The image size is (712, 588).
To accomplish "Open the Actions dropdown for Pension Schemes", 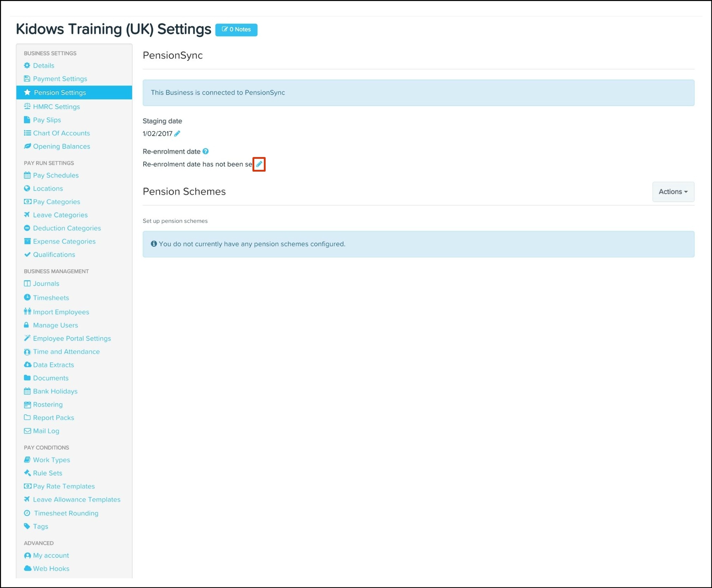I will click(x=673, y=192).
